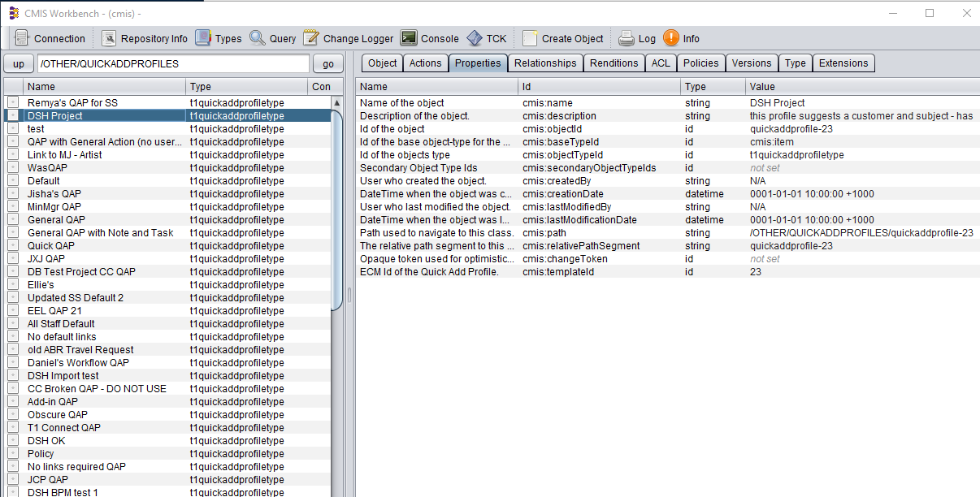Open Repository Info from toolbar
Screen dimensions: 980x497
point(145,38)
